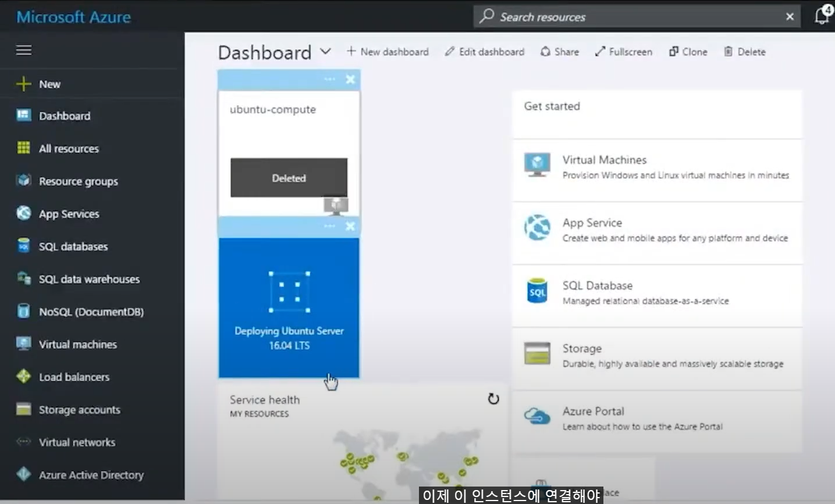
Task: Click the Storage icon in Get started
Action: click(537, 353)
